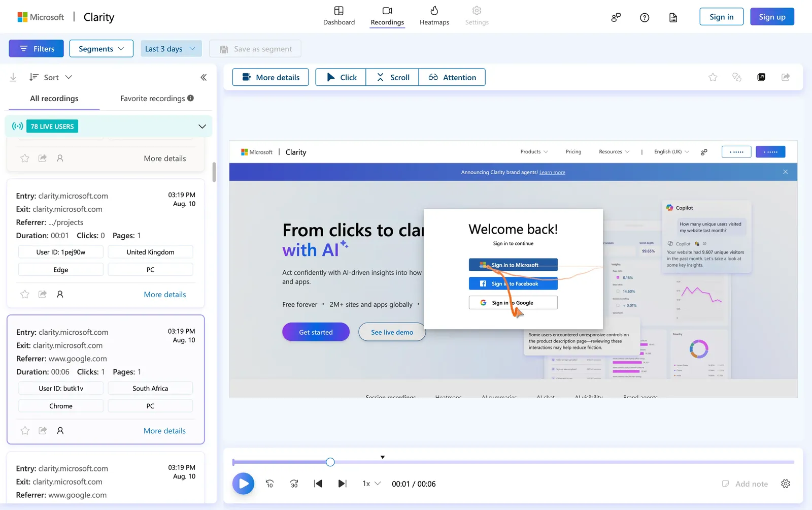Share the top partially shown recording card
This screenshot has height=510, width=812.
[x=43, y=158]
